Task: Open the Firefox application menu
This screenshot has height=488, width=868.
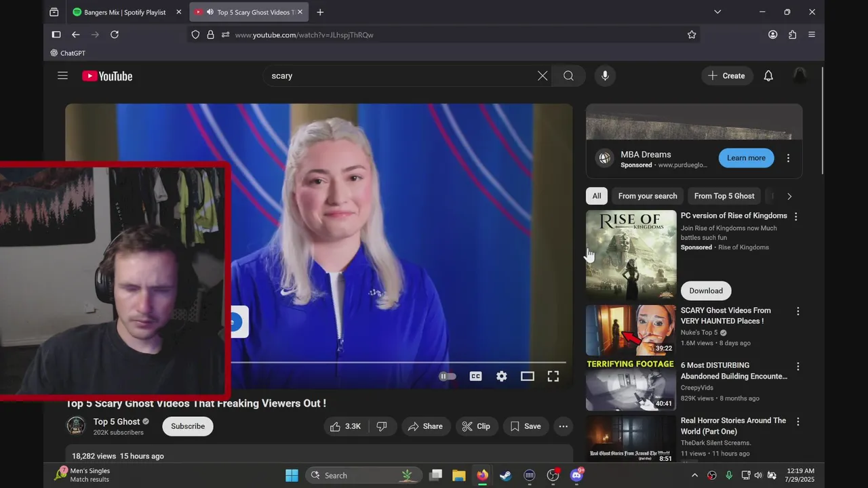Action: click(812, 35)
